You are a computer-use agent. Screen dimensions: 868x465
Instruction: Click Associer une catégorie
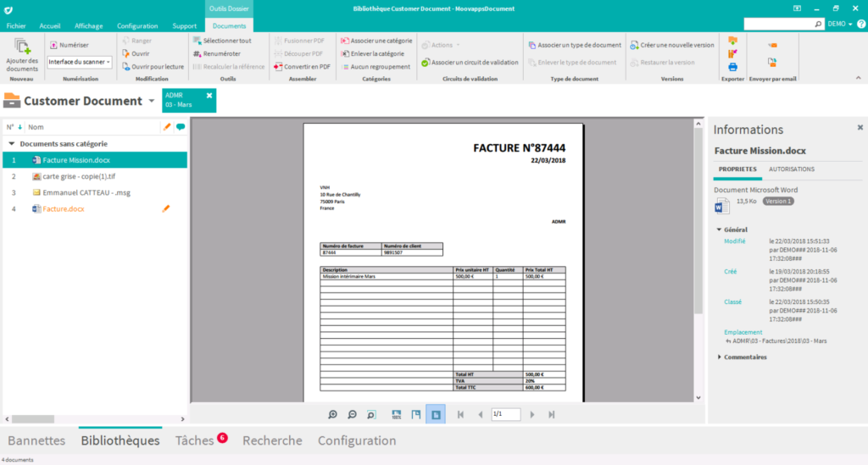click(x=376, y=41)
